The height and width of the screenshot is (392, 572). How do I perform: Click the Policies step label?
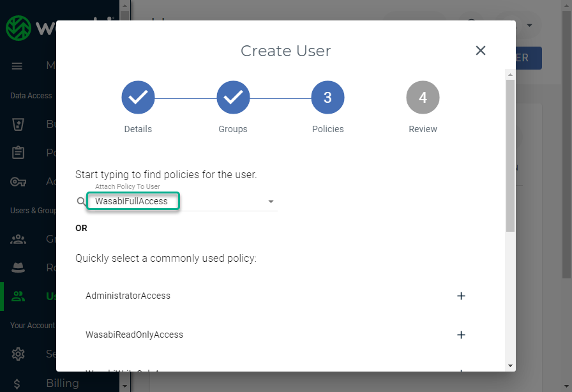click(x=327, y=129)
